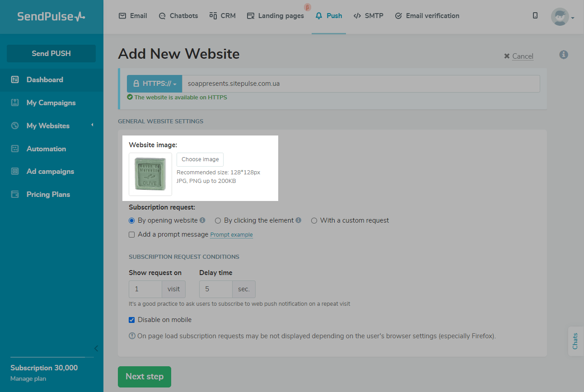Viewport: 584px width, 392px height.
Task: Select the By clicking the element radio option
Action: (x=218, y=221)
